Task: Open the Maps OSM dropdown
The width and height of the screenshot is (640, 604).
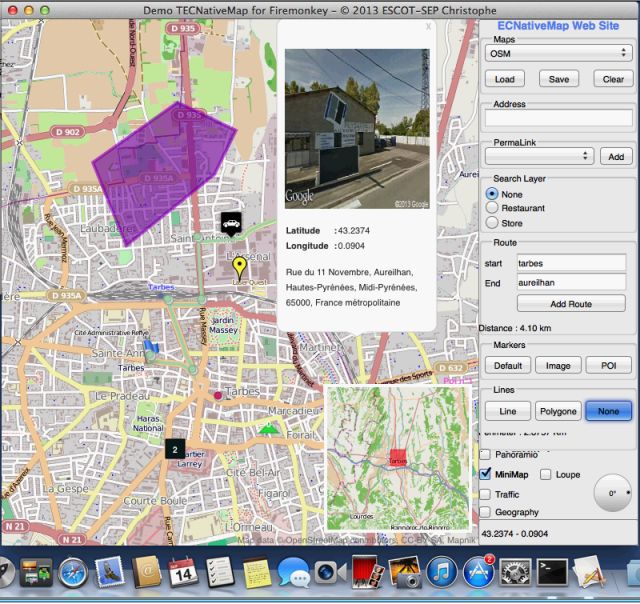Action: coord(558,53)
